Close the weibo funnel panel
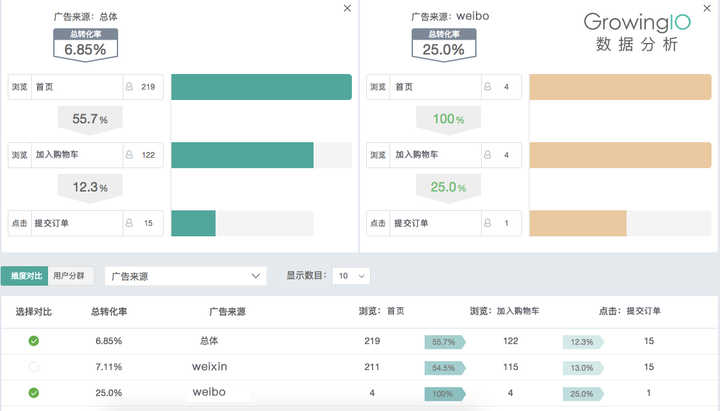This screenshot has width=720, height=411. pos(706,8)
